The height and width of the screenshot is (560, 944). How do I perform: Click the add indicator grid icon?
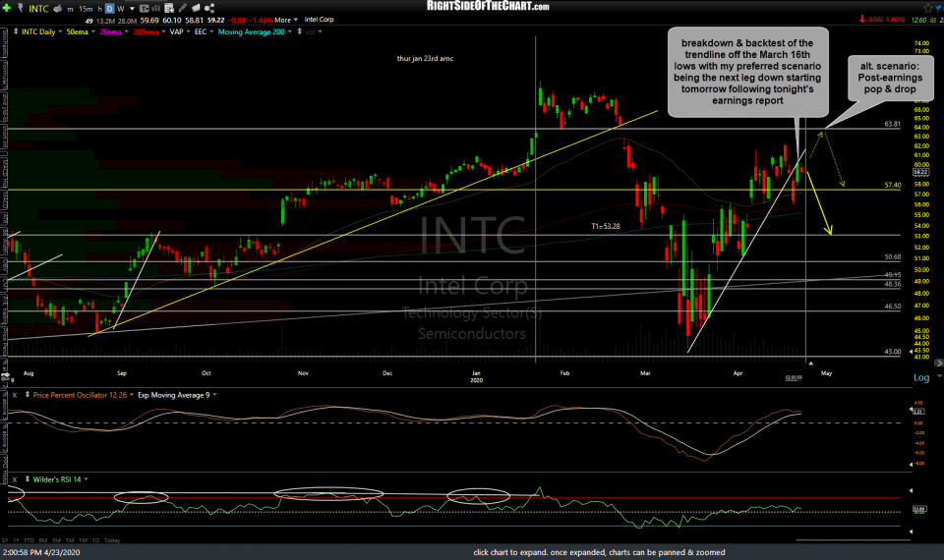click(x=169, y=9)
